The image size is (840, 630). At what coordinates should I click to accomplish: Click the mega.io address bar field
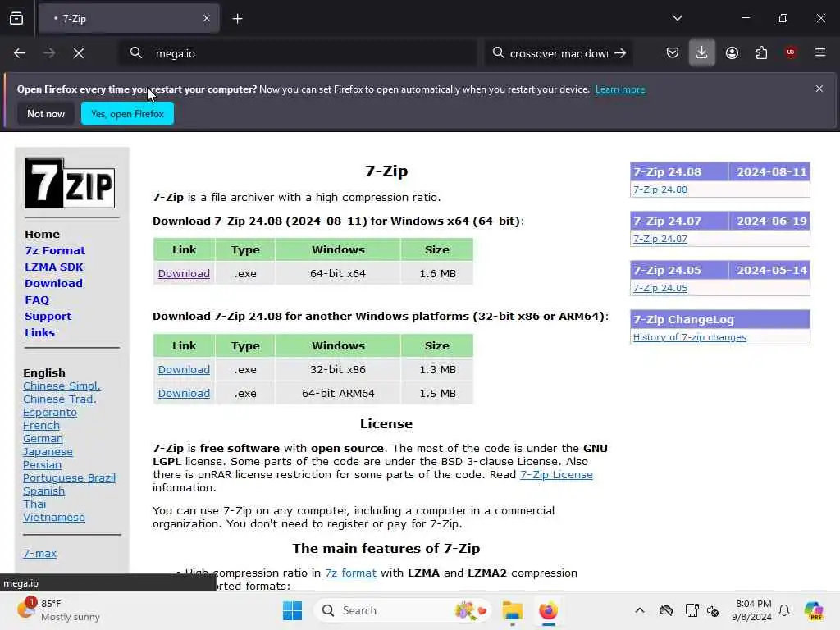pos(298,53)
